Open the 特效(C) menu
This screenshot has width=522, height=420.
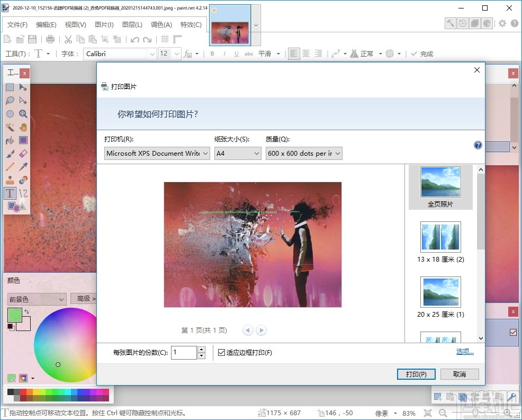tap(191, 25)
